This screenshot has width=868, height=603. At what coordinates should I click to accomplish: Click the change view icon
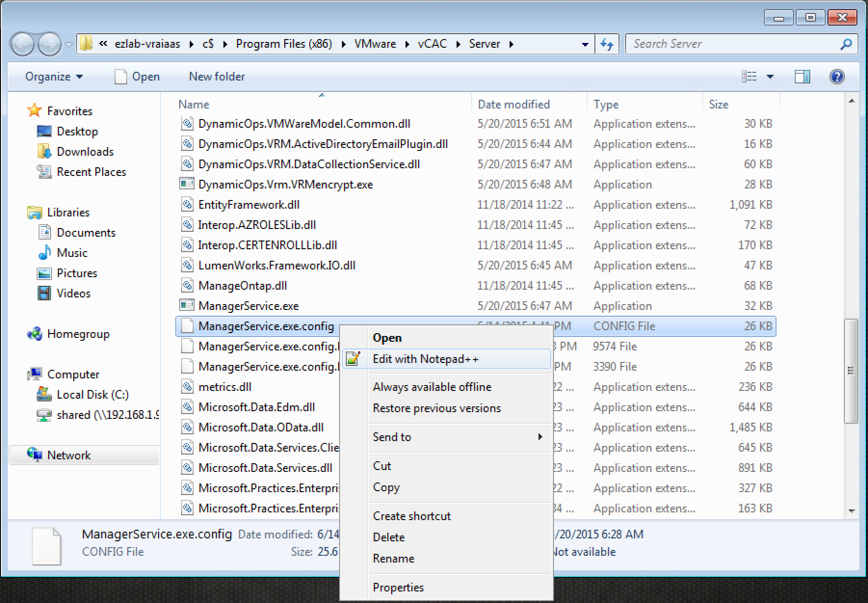click(749, 77)
